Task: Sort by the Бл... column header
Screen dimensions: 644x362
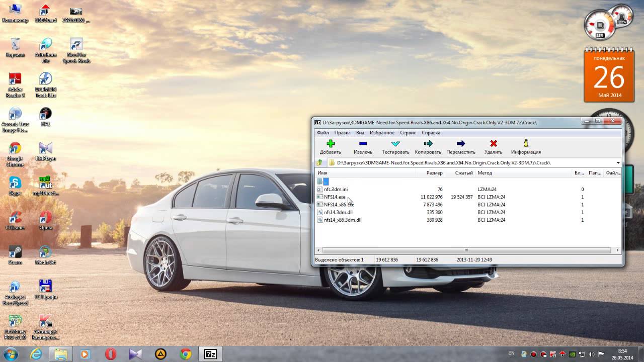Action: pos(579,173)
